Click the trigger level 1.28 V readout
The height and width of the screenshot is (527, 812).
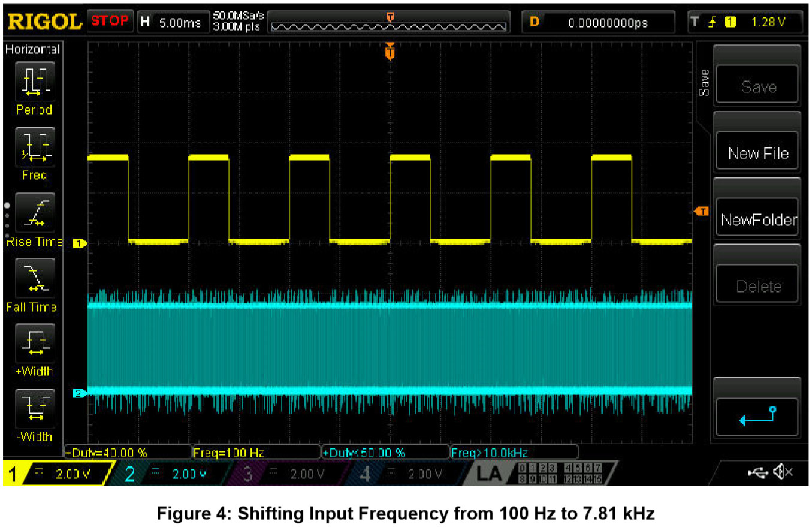768,22
